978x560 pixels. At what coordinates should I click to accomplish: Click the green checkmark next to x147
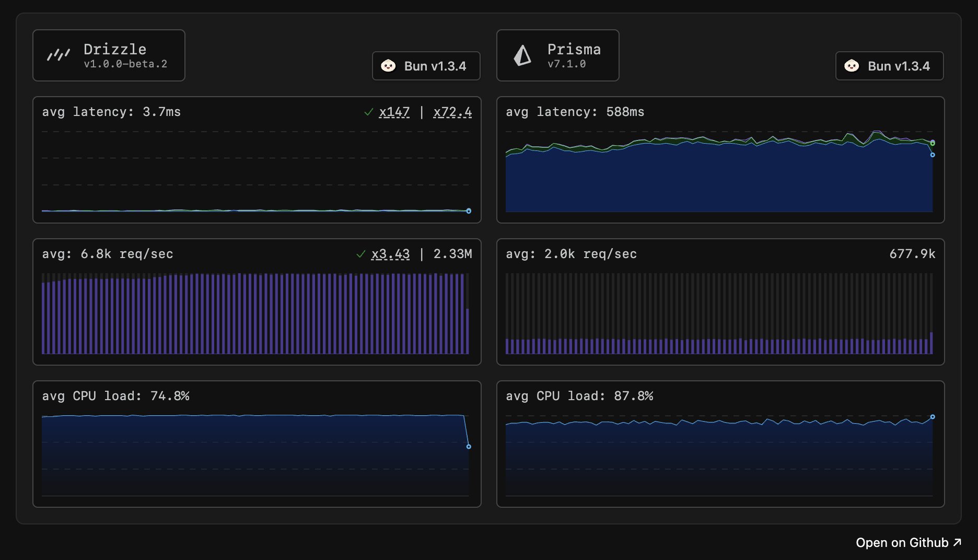[368, 112]
